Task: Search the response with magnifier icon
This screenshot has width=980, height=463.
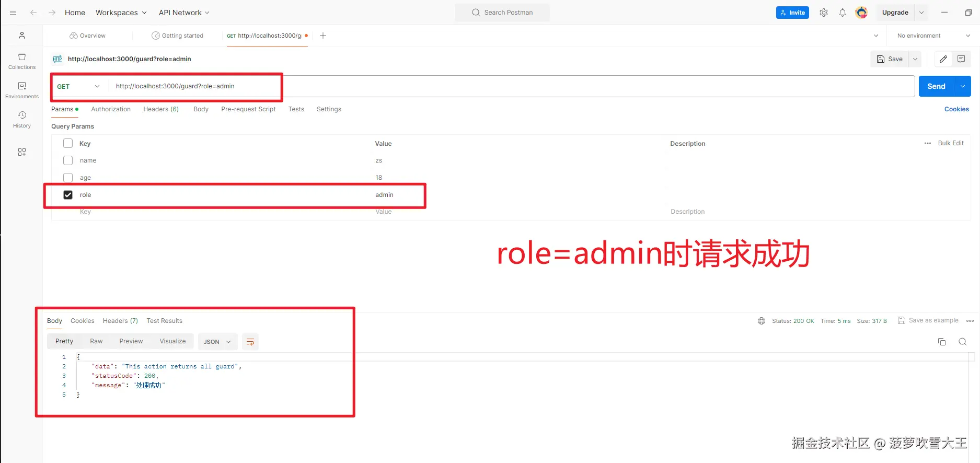Action: 963,342
